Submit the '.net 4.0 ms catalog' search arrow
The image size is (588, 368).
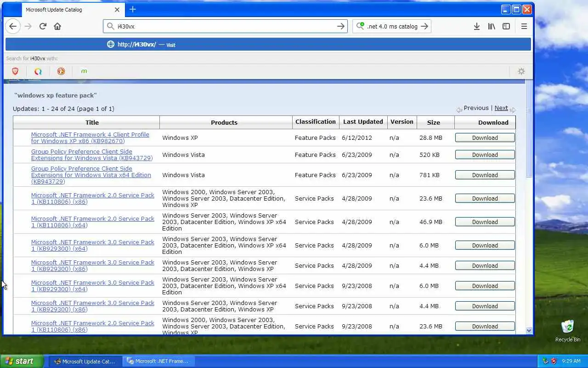click(424, 26)
